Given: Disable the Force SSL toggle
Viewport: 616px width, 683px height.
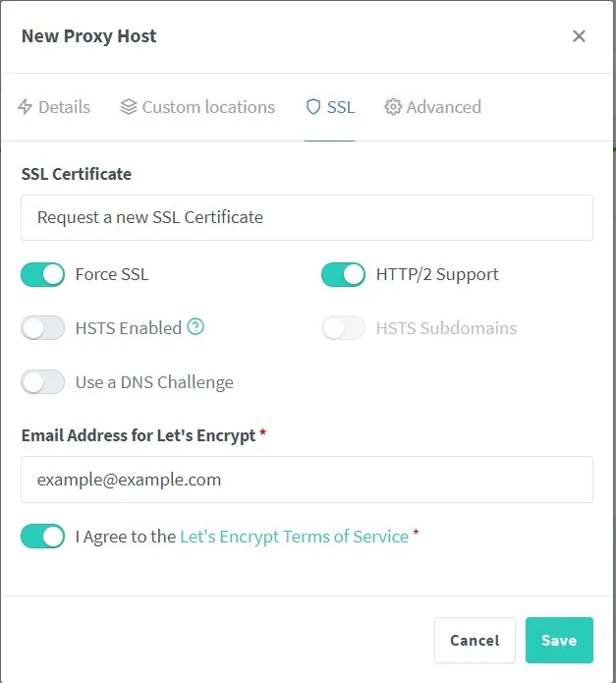Looking at the screenshot, I should point(42,274).
